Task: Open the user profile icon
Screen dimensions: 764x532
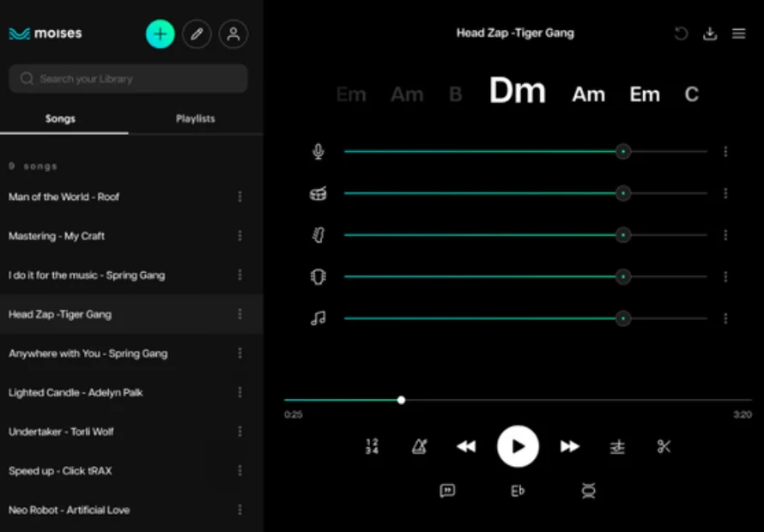Action: pos(233,34)
